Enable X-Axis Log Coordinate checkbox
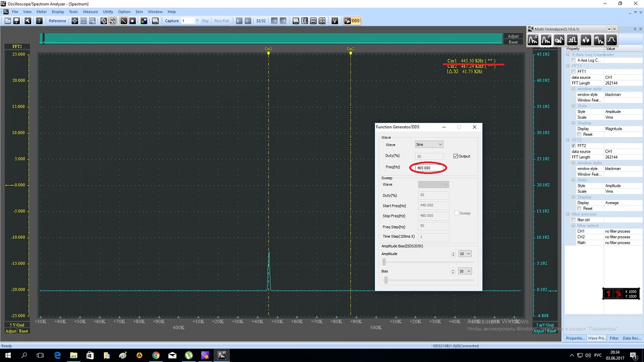The image size is (644, 362). pyautogui.click(x=574, y=60)
